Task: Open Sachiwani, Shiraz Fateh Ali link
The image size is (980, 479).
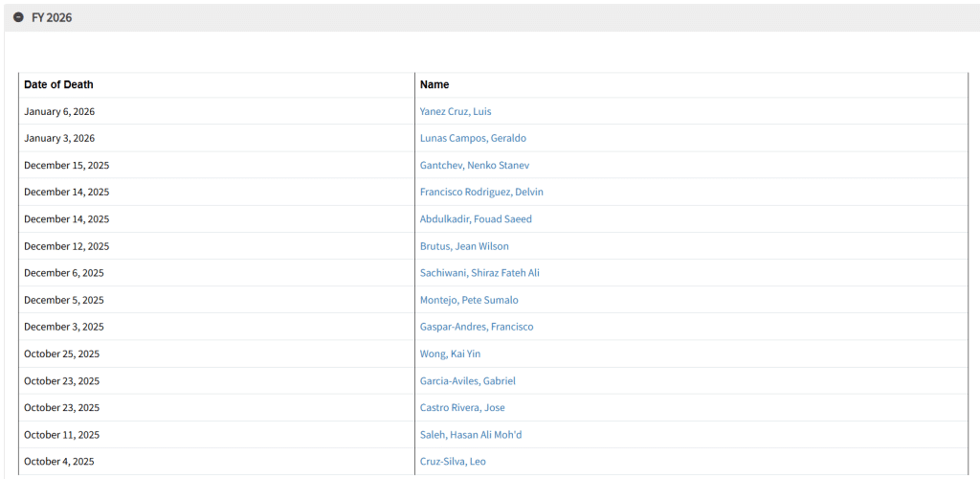Action: (479, 273)
